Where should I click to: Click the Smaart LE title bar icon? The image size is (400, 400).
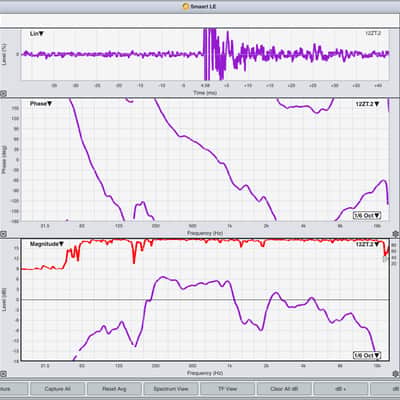click(x=186, y=6)
